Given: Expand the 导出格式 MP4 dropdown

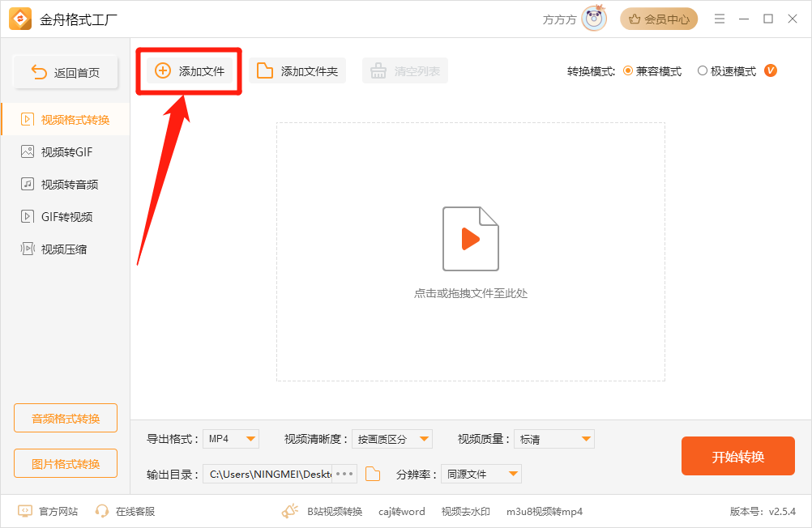Looking at the screenshot, I should 230,439.
